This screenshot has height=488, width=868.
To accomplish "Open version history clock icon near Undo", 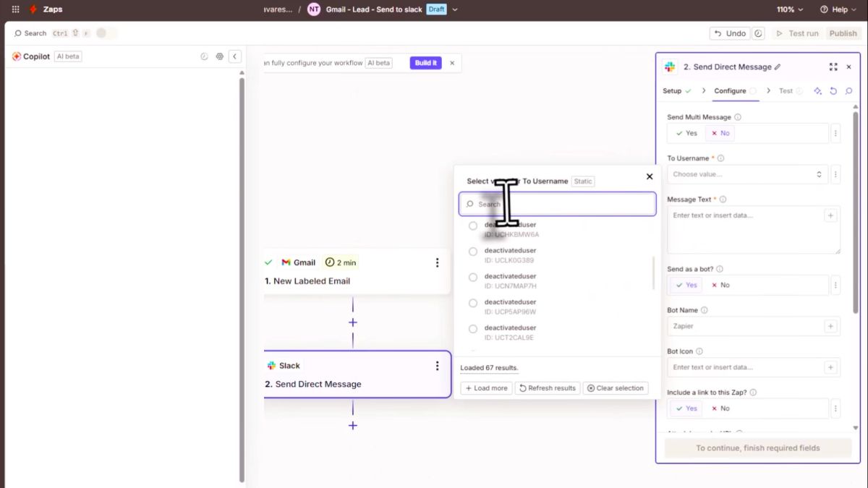I will pyautogui.click(x=758, y=33).
